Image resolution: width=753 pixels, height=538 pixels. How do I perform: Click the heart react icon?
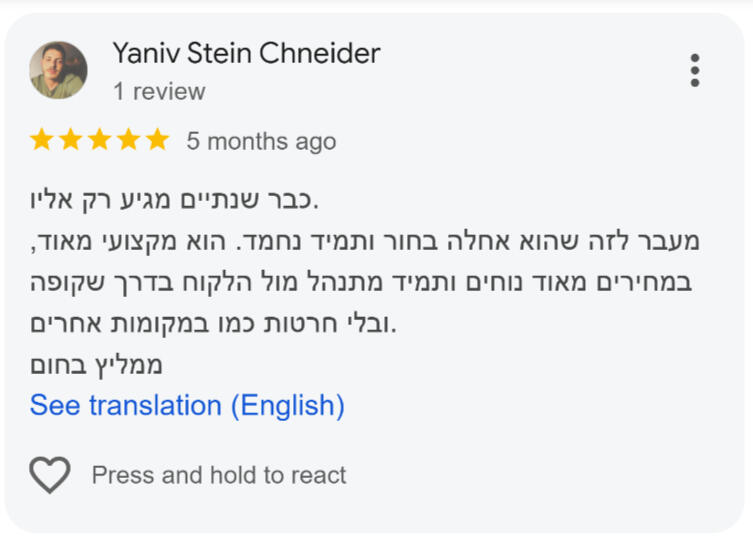[x=50, y=475]
